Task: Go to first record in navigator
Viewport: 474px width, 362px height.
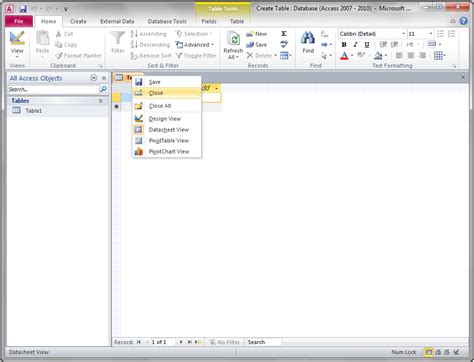Action: click(139, 342)
